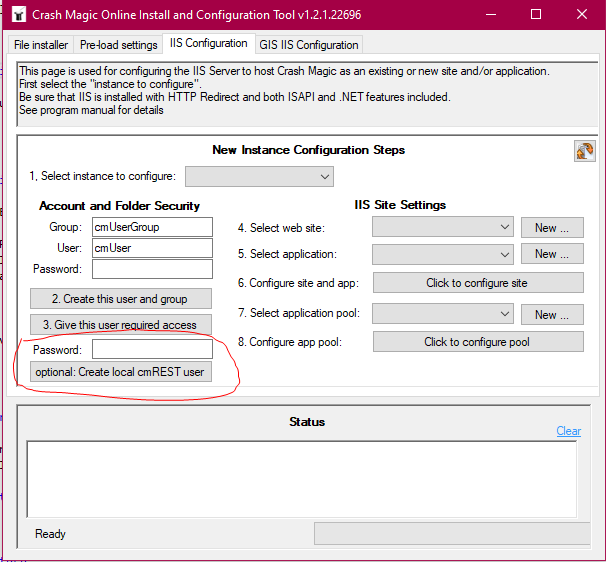Open the Select web site dropdown
This screenshot has height=562, width=606.
tap(443, 227)
